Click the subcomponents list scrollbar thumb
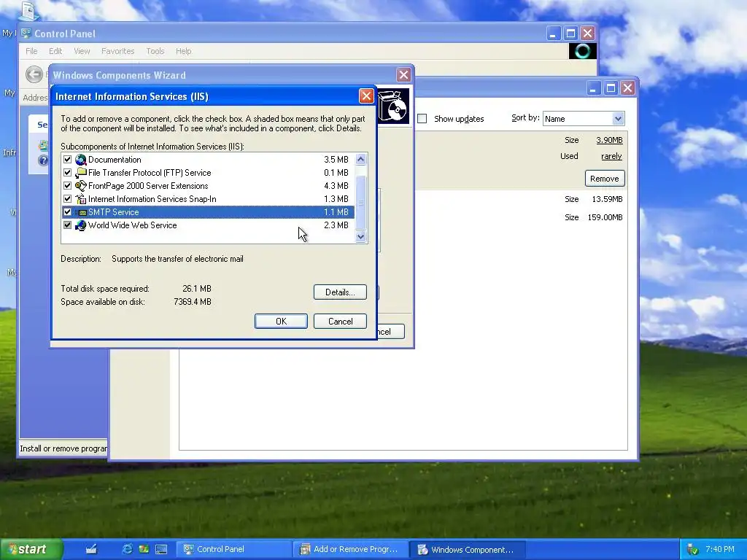The image size is (747, 560). click(360, 203)
